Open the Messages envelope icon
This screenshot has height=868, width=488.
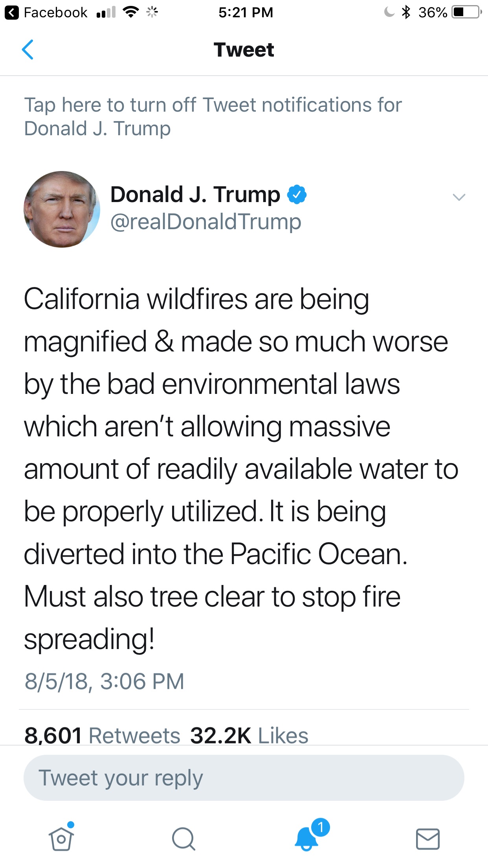[x=428, y=839]
